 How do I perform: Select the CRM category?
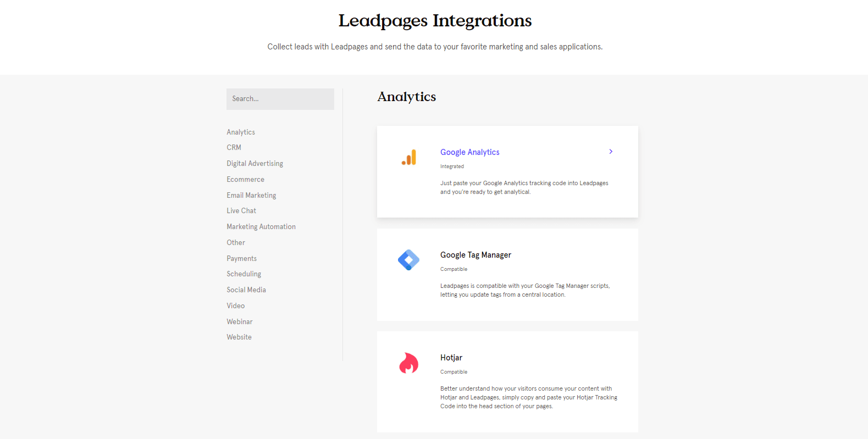coord(234,147)
